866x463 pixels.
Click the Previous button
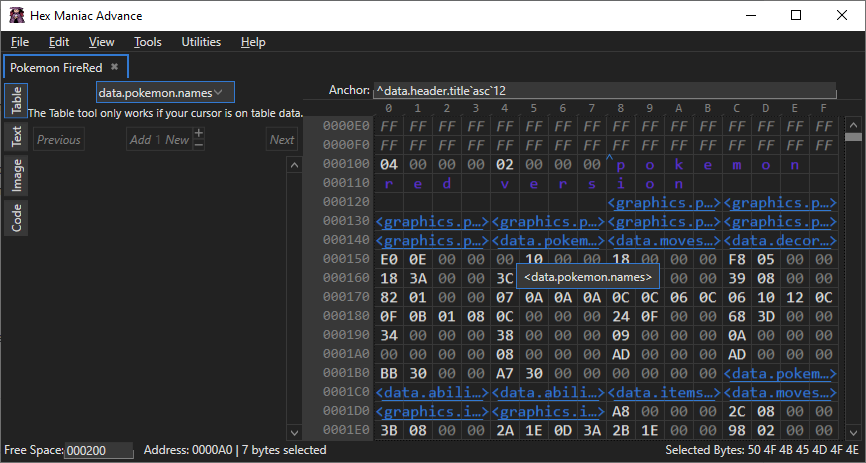59,140
